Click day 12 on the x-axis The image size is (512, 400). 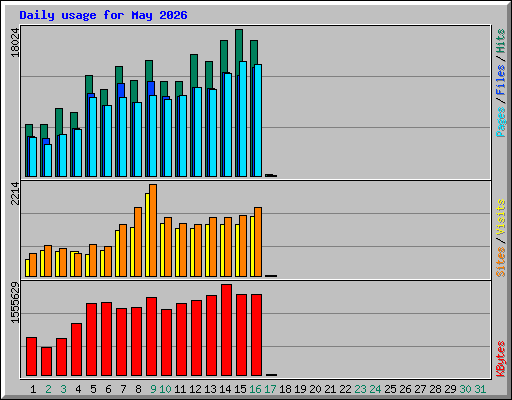click(x=195, y=389)
